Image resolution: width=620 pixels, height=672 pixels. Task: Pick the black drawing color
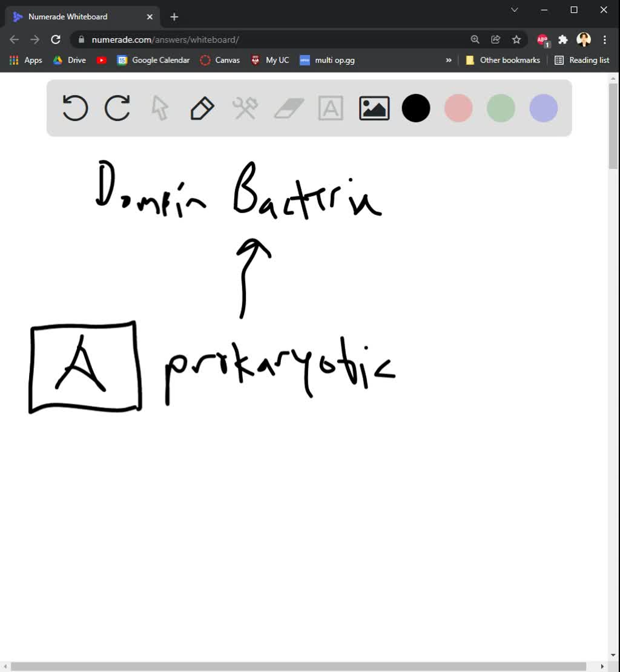pyautogui.click(x=416, y=108)
